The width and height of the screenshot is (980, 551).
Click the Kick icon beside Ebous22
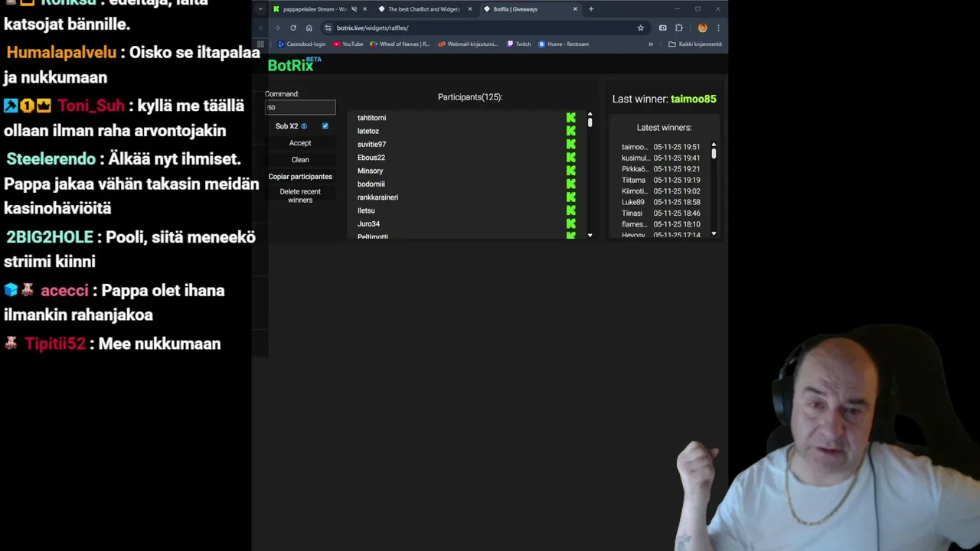571,158
